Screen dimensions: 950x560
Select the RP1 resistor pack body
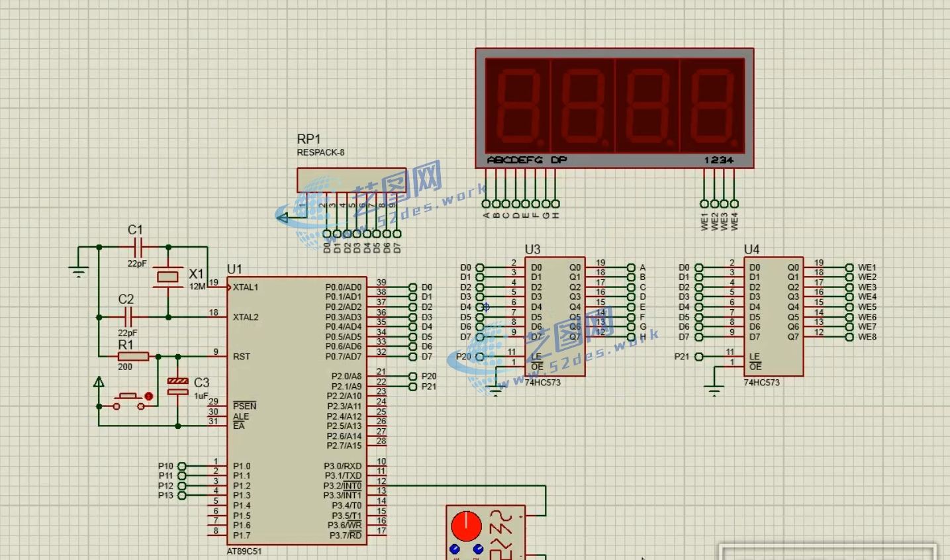tap(352, 180)
